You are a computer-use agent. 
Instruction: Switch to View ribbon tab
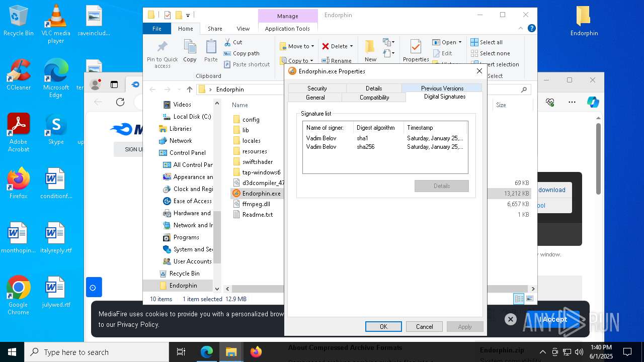click(x=243, y=29)
